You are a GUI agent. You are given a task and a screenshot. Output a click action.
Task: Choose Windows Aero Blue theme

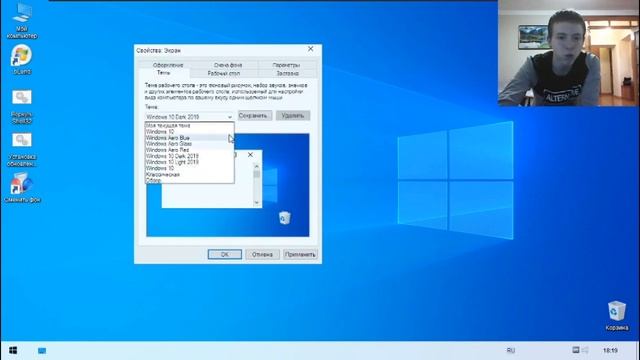[189, 138]
